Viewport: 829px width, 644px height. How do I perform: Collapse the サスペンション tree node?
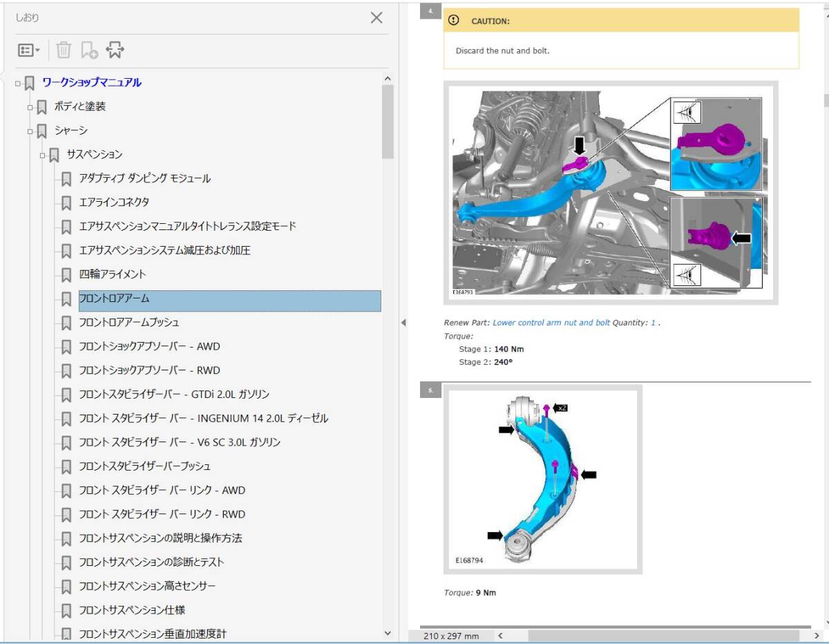tap(43, 155)
